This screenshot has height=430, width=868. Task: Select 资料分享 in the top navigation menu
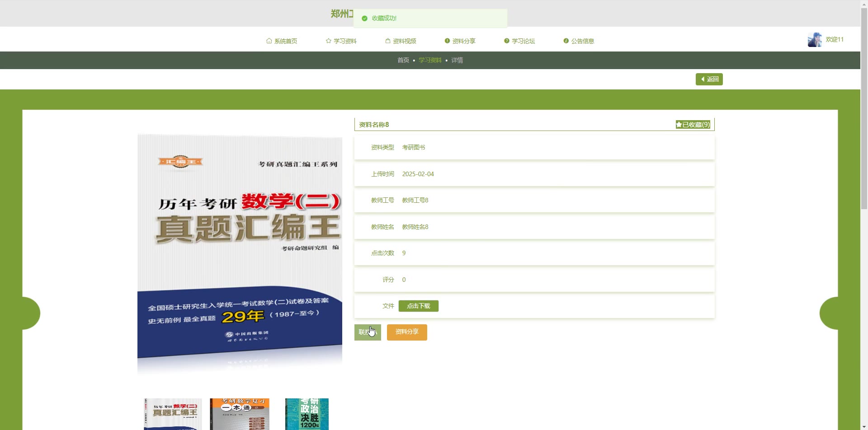460,41
